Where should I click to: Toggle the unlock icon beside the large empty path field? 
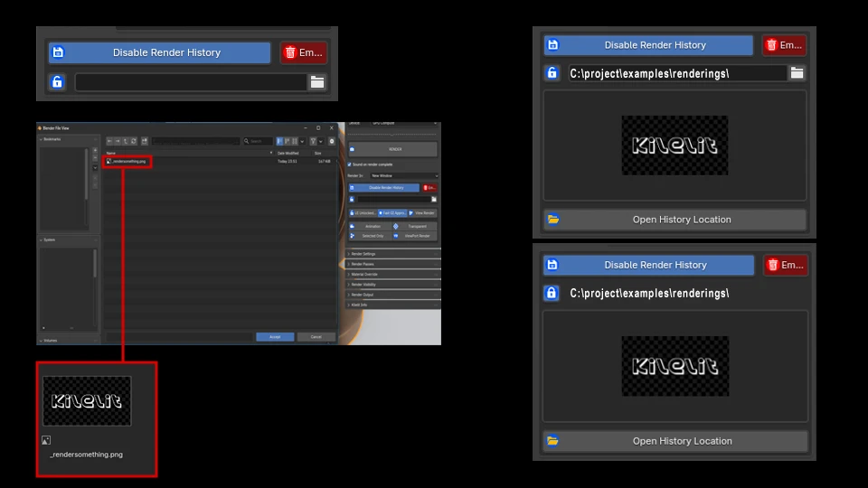coord(57,82)
